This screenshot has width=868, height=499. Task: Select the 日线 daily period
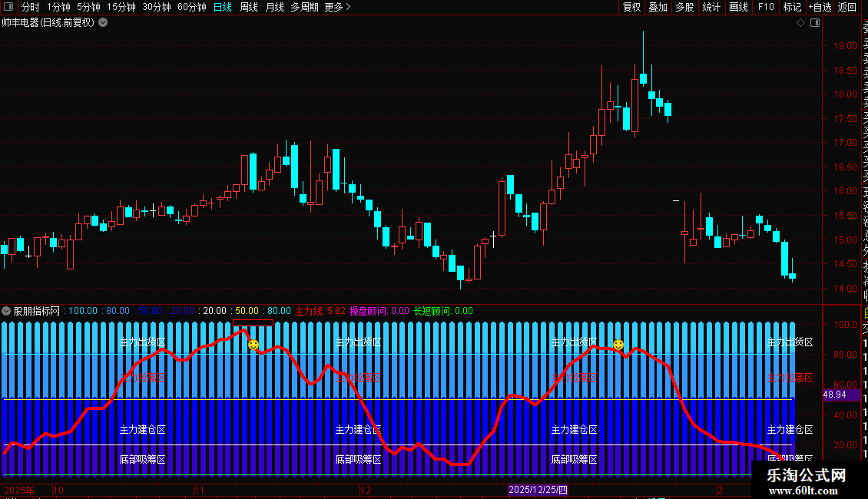(x=223, y=7)
